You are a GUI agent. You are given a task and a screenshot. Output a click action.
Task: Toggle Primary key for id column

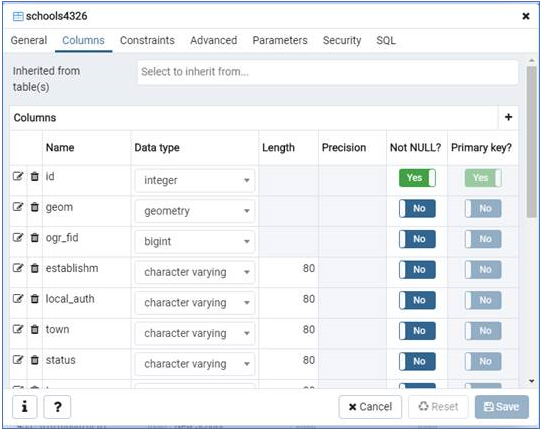[483, 178]
